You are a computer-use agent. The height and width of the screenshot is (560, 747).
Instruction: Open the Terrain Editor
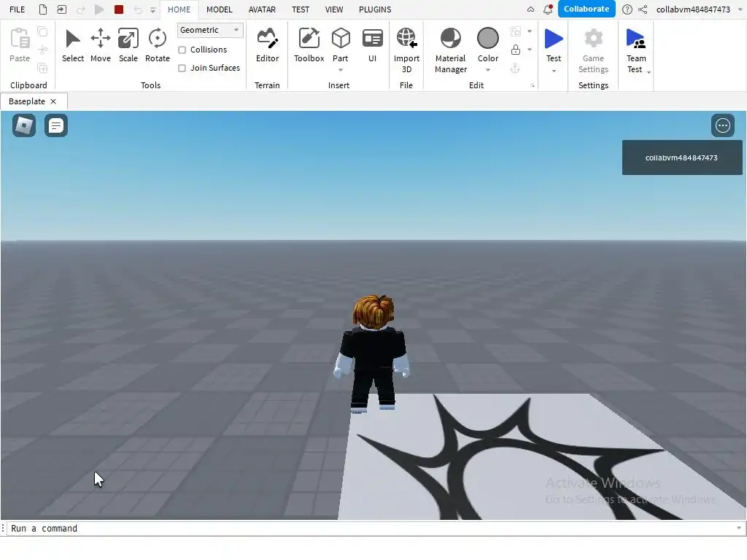click(267, 45)
